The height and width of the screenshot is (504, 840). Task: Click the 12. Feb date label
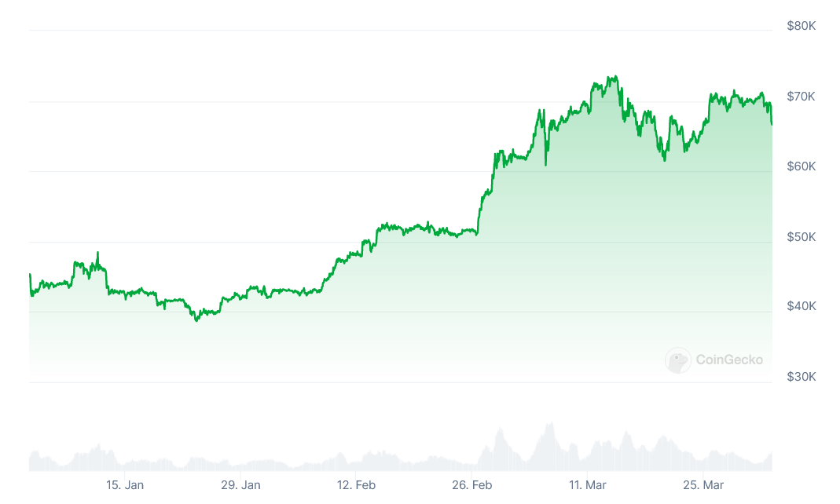[356, 485]
